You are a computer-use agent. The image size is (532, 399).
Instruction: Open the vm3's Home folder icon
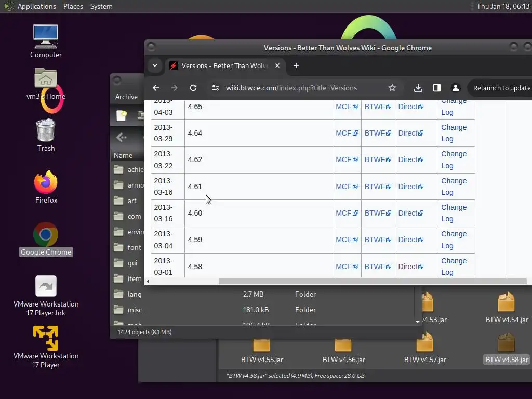pyautogui.click(x=46, y=83)
